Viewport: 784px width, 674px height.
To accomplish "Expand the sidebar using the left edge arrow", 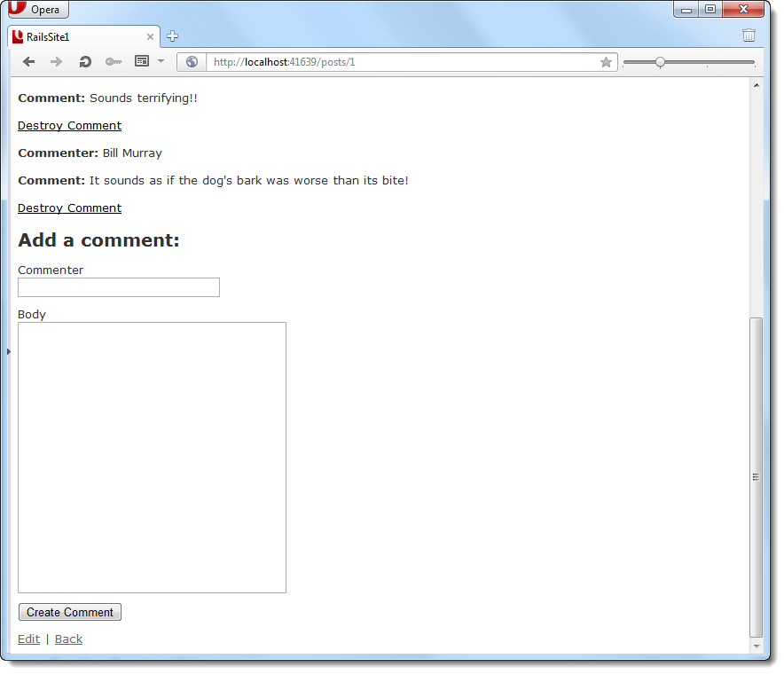I will 8,351.
